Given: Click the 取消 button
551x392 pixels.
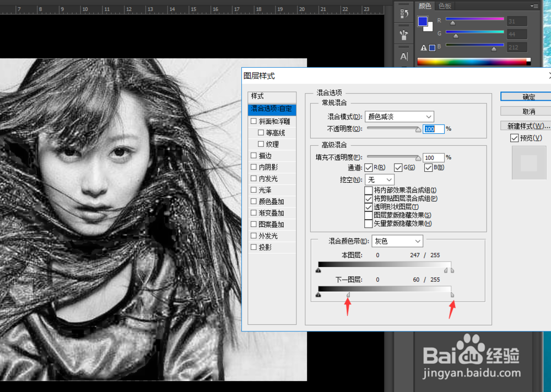Looking at the screenshot, I should pos(526,111).
